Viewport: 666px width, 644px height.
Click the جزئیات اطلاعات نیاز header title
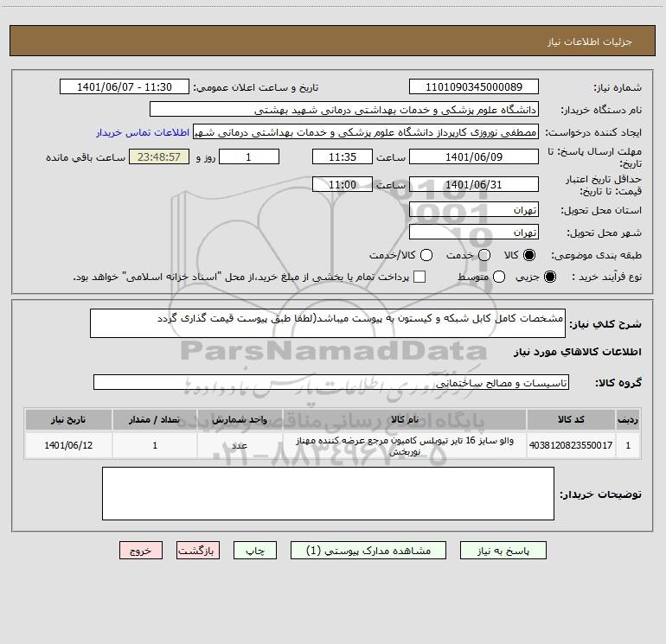(590, 41)
